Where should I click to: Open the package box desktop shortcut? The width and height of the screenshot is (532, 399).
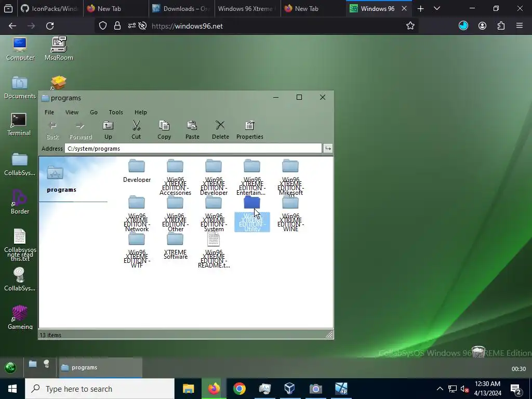(58, 83)
